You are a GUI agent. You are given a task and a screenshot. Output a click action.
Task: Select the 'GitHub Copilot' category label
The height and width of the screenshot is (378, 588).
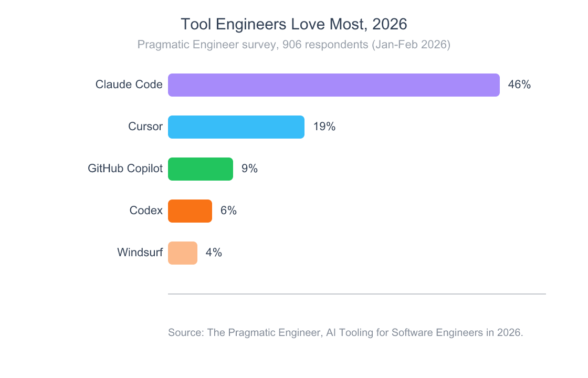coord(125,169)
